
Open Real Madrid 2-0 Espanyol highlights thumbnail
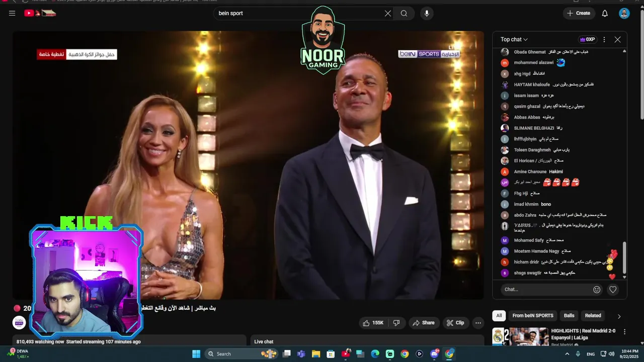(520, 337)
